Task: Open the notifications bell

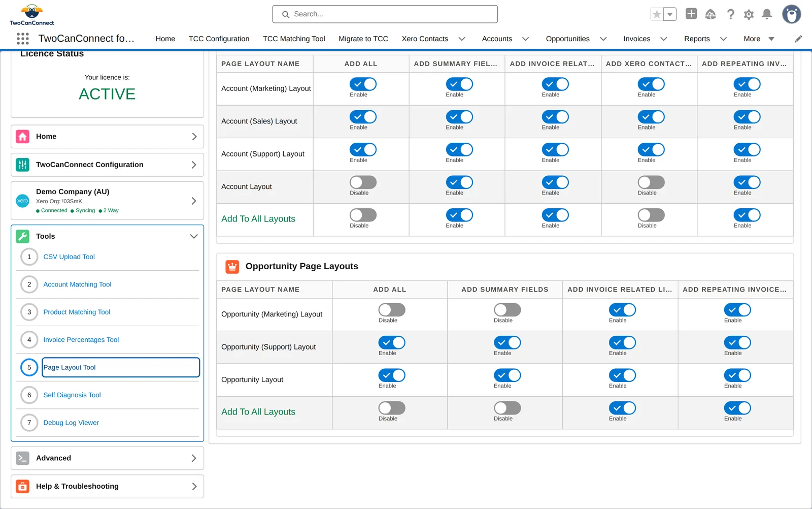Action: pyautogui.click(x=767, y=14)
